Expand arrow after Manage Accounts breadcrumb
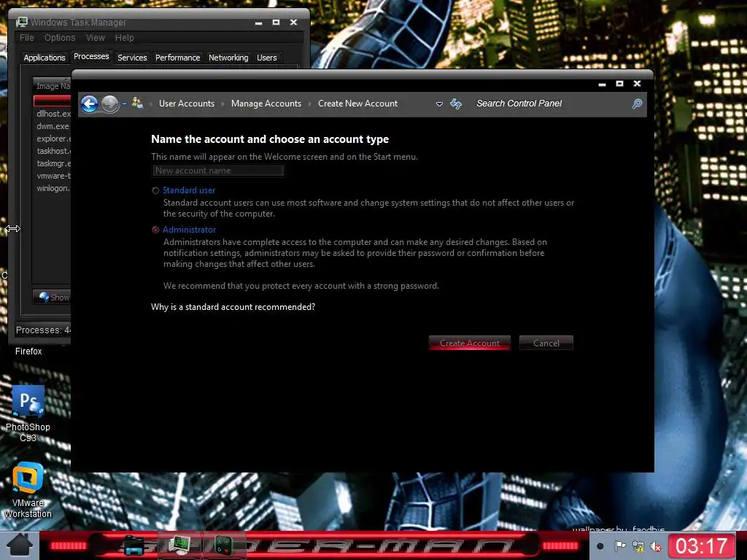Screen dimensions: 747x560 point(309,104)
